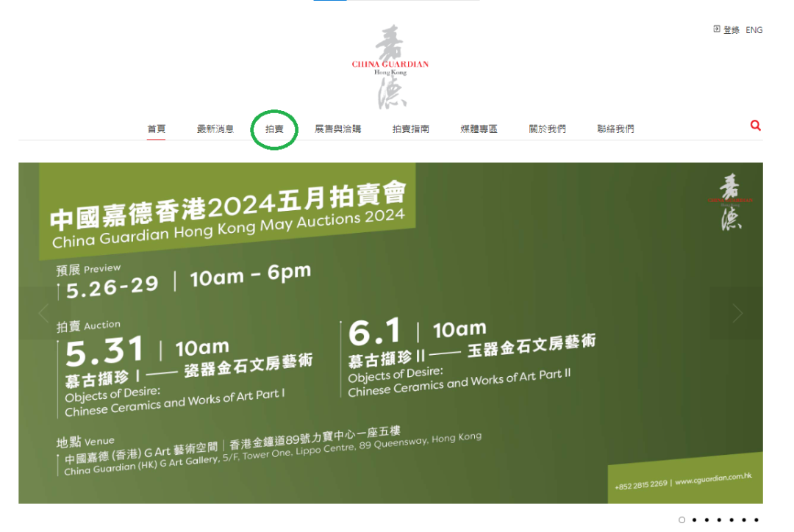
Task: Select the third carousel dot
Action: (x=707, y=520)
